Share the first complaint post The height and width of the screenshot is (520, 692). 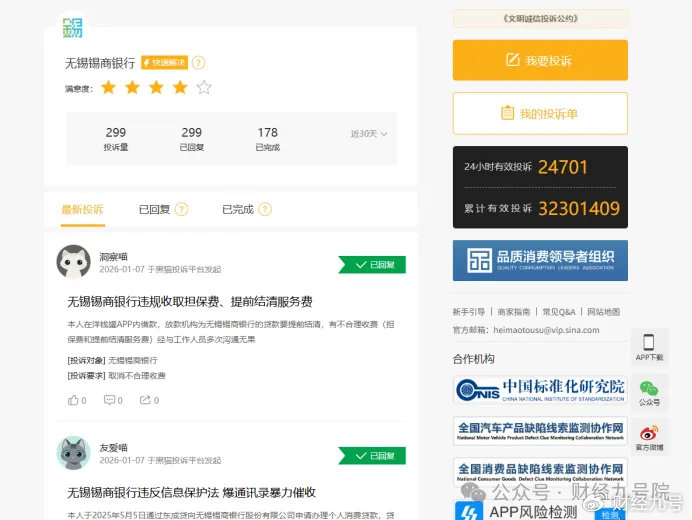pos(145,400)
